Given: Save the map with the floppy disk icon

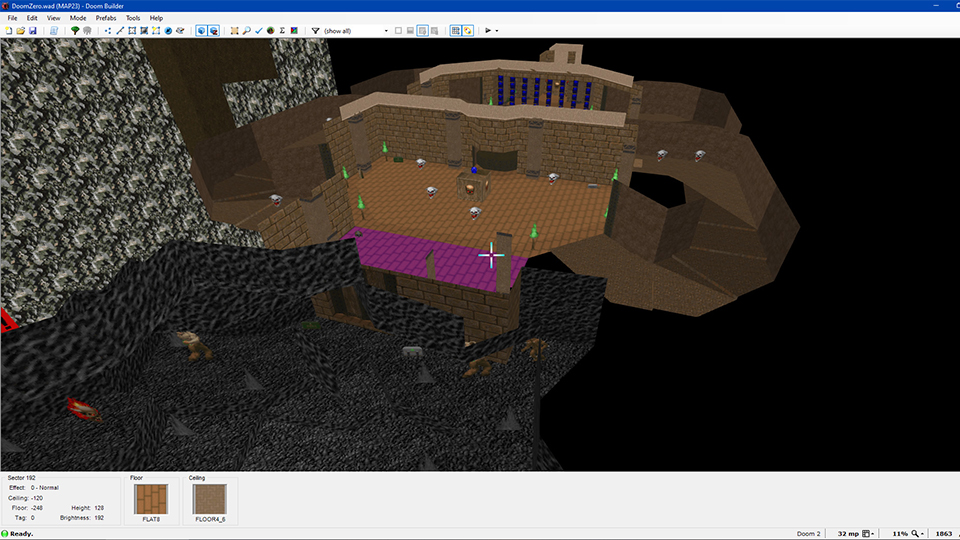Looking at the screenshot, I should point(32,31).
